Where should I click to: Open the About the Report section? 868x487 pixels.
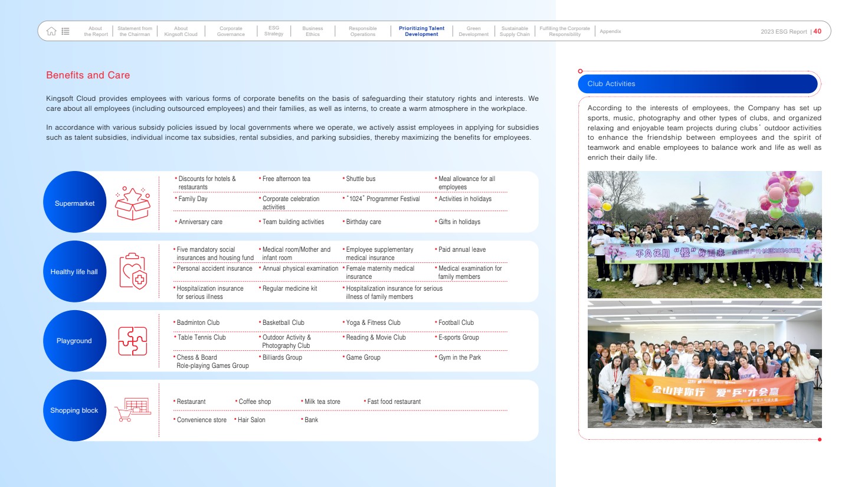pyautogui.click(x=96, y=31)
